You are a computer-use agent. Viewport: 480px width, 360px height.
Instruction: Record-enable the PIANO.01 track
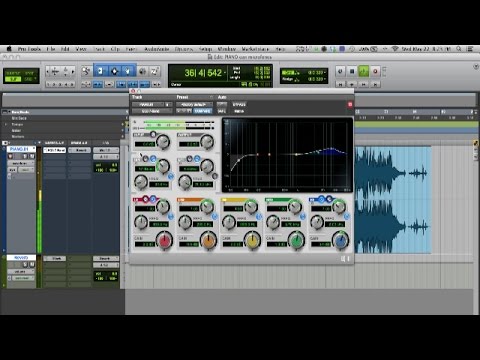11,156
